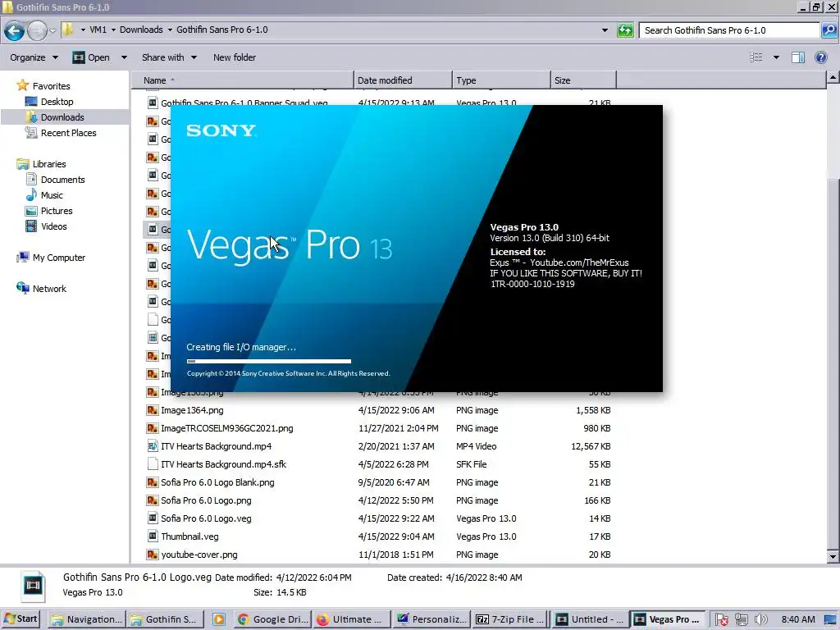The height and width of the screenshot is (630, 840).
Task: Click the youtube-cover.png file icon
Action: coord(152,555)
